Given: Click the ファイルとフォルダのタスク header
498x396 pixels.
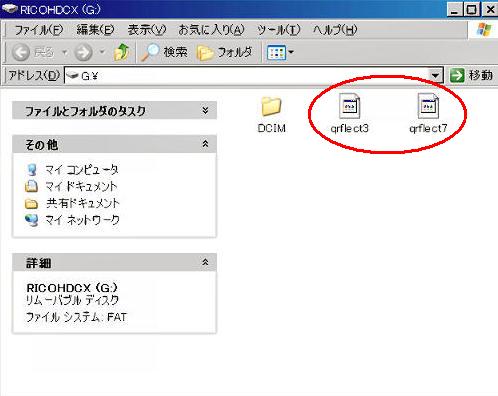Looking at the screenshot, I should point(114,110).
